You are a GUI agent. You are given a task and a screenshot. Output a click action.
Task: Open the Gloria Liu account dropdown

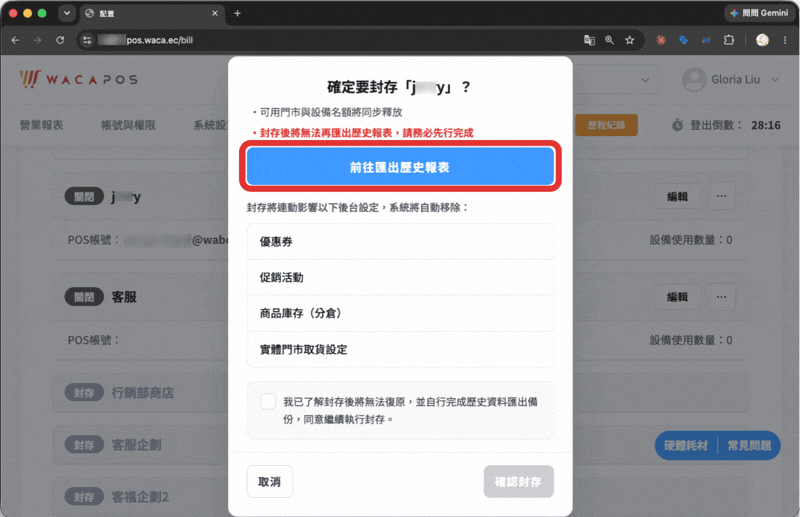732,80
